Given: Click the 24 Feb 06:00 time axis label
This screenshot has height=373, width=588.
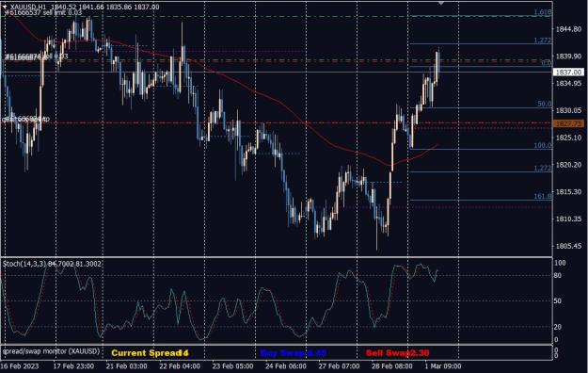Looking at the screenshot, I should point(286,365).
